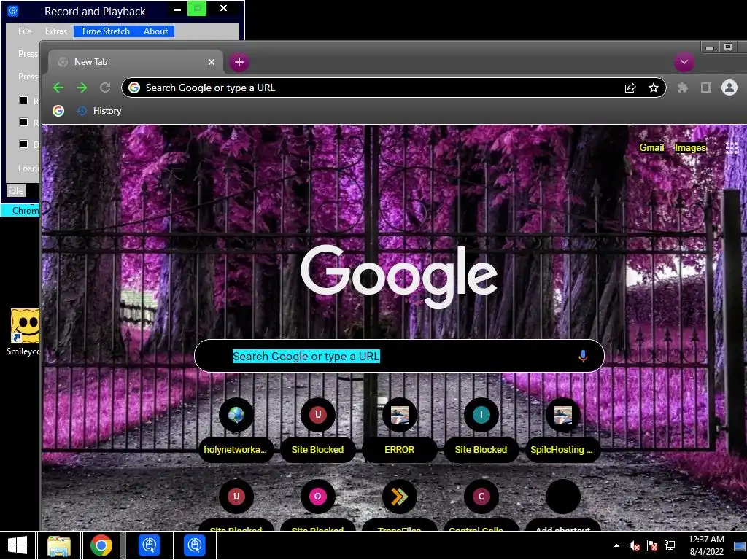Open the muted volume tray icon
Image resolution: width=747 pixels, height=560 pixels.
click(x=634, y=545)
